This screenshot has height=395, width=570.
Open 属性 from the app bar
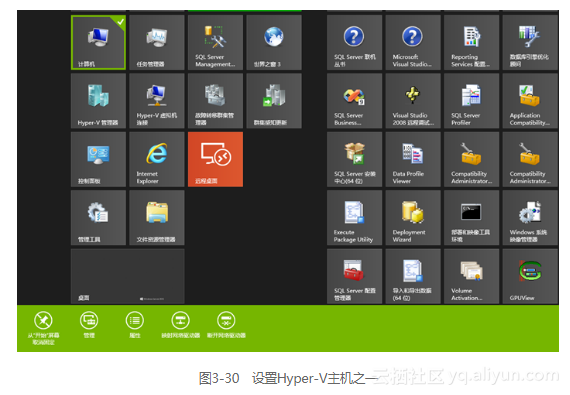coord(135,325)
